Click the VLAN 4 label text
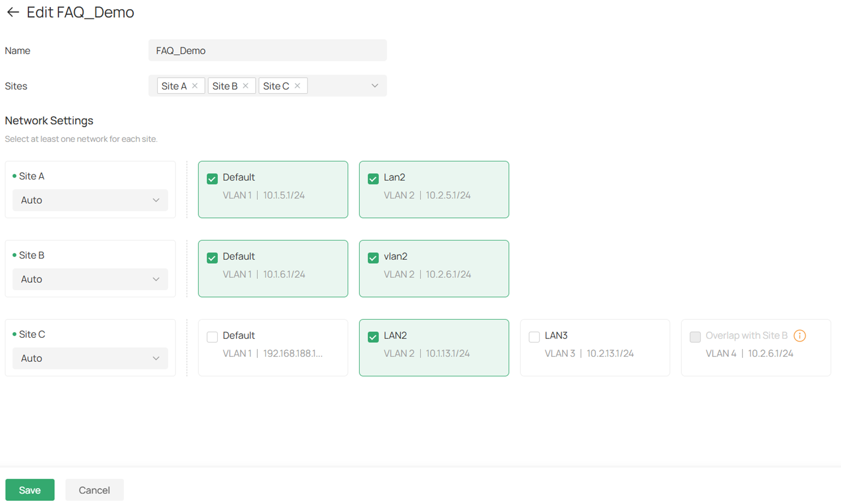Image resolution: width=841 pixels, height=504 pixels. click(x=721, y=353)
